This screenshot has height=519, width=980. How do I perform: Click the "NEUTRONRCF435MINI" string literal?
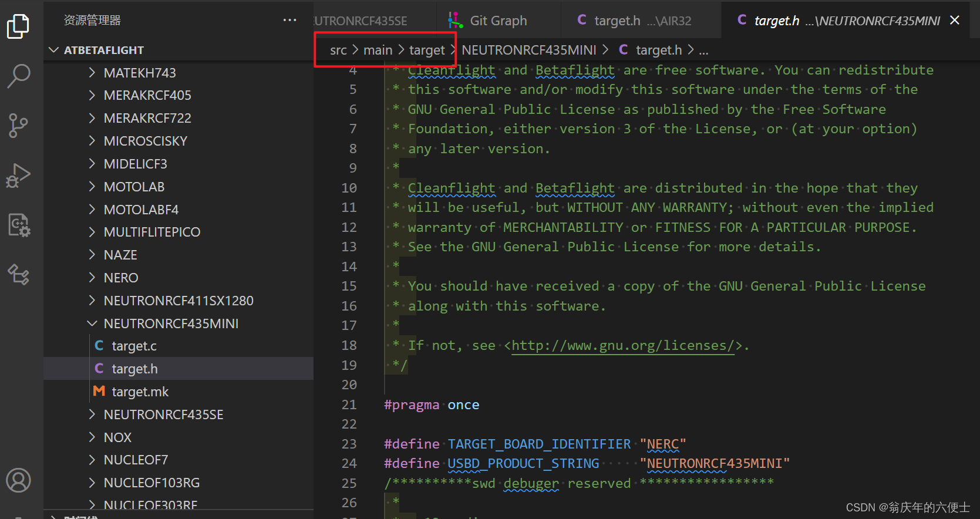(715, 464)
